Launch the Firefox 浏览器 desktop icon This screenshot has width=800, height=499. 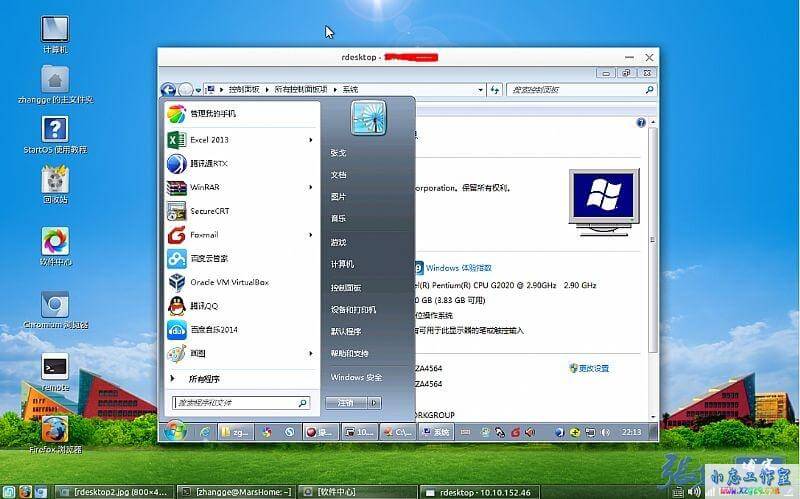[x=55, y=435]
